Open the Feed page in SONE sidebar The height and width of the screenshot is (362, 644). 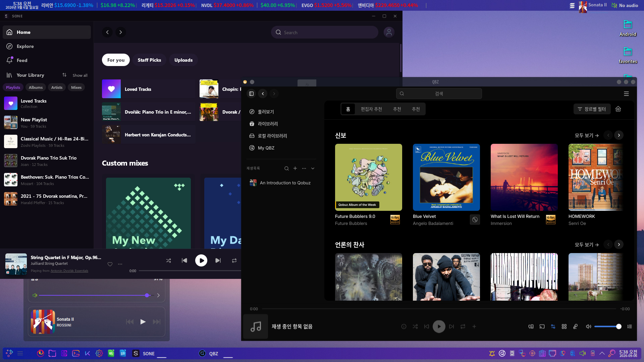pos(47,60)
